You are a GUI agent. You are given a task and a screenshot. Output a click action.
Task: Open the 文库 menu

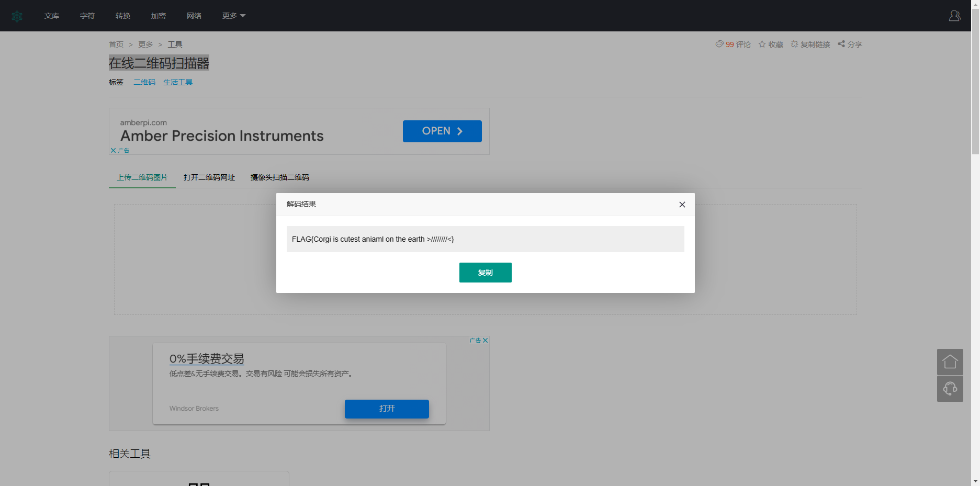(52, 16)
